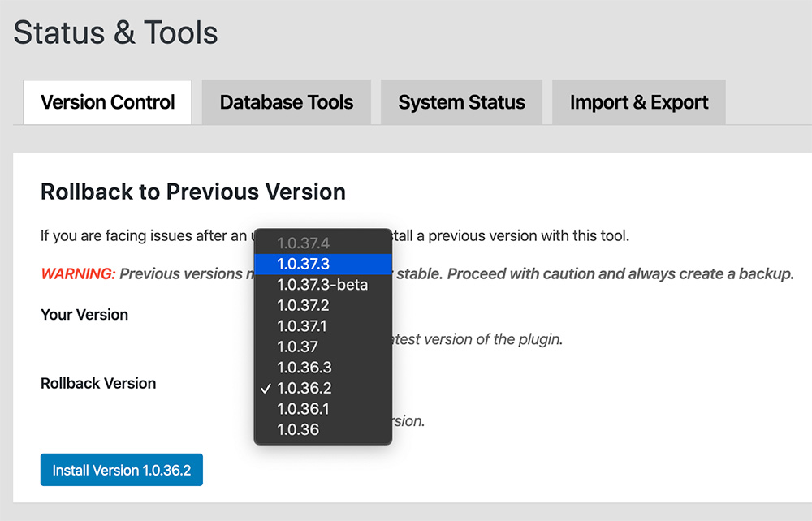Click the Your Version label
The height and width of the screenshot is (521, 812).
(84, 315)
